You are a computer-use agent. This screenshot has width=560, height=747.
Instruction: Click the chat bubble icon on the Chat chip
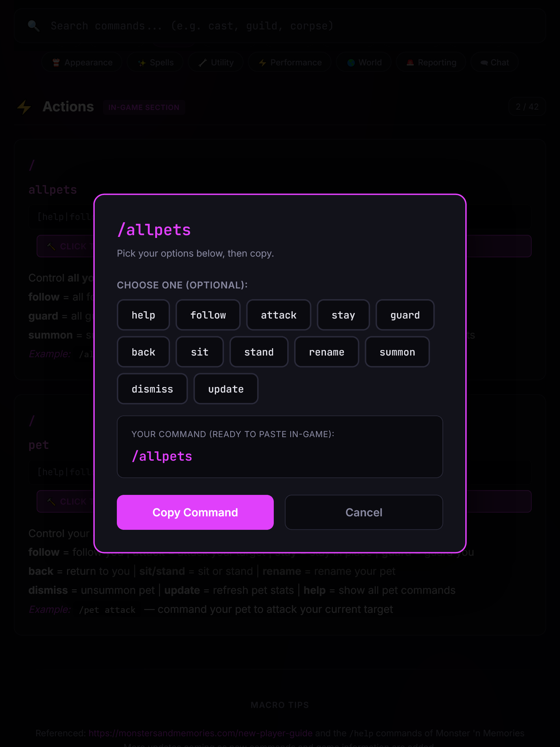tap(483, 63)
